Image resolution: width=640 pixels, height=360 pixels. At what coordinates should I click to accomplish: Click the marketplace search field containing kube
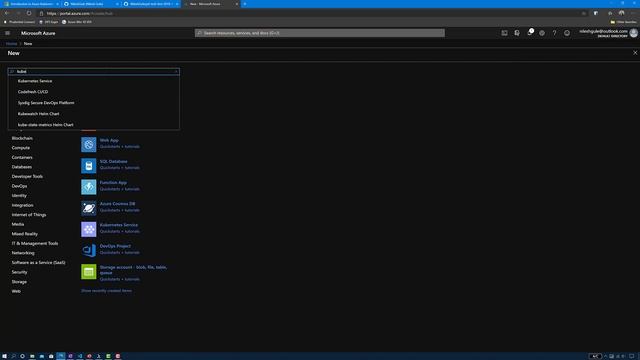pyautogui.click(x=93, y=71)
